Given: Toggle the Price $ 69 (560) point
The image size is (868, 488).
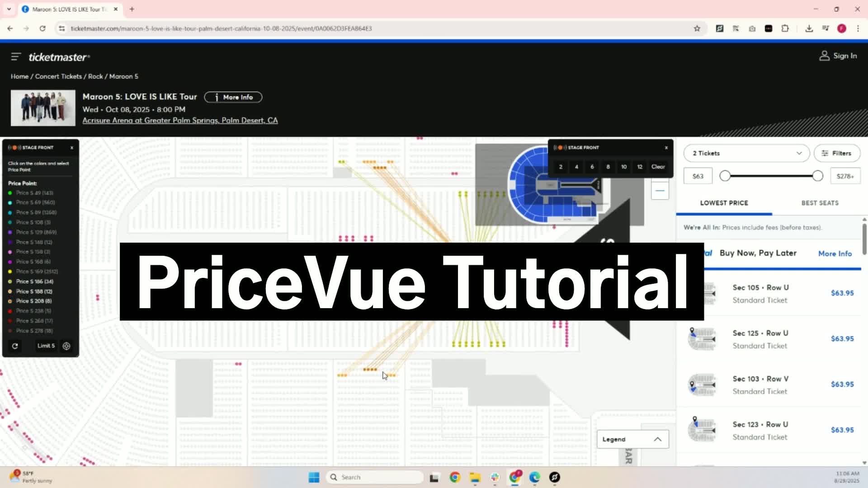Looking at the screenshot, I should click(x=32, y=202).
